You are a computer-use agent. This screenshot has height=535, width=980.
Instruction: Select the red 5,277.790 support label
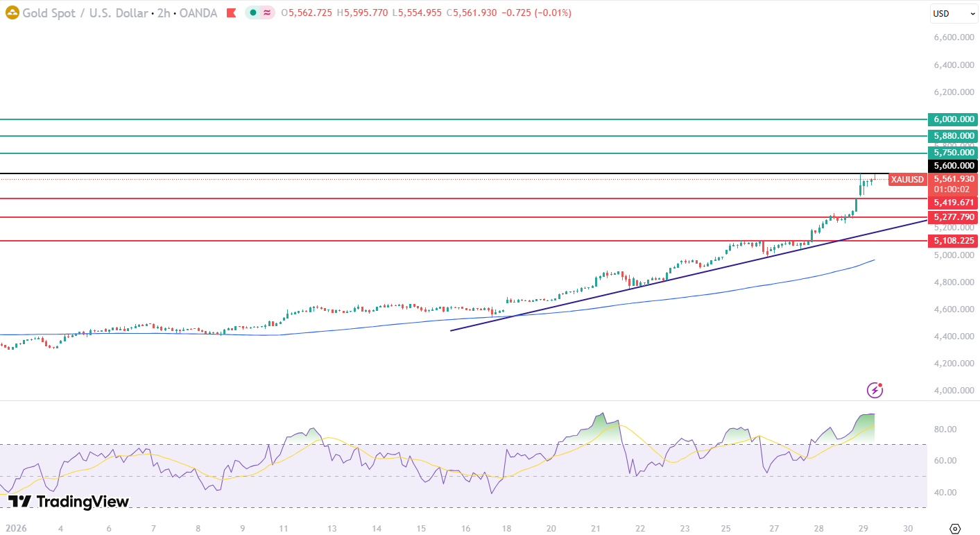point(952,217)
